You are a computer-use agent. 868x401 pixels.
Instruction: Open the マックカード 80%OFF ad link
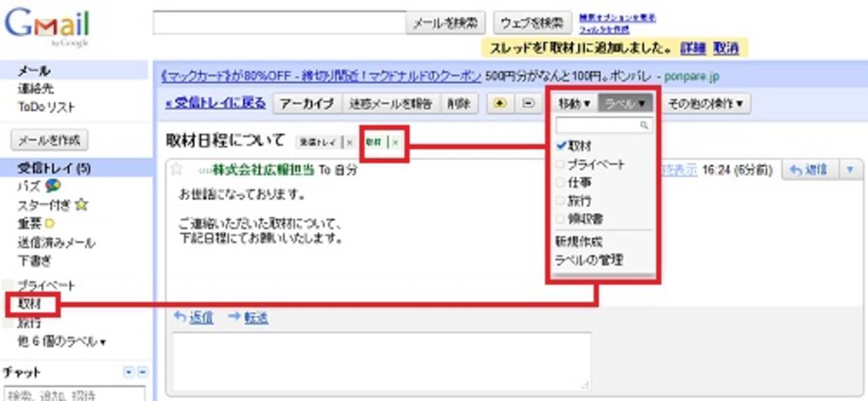[321, 76]
